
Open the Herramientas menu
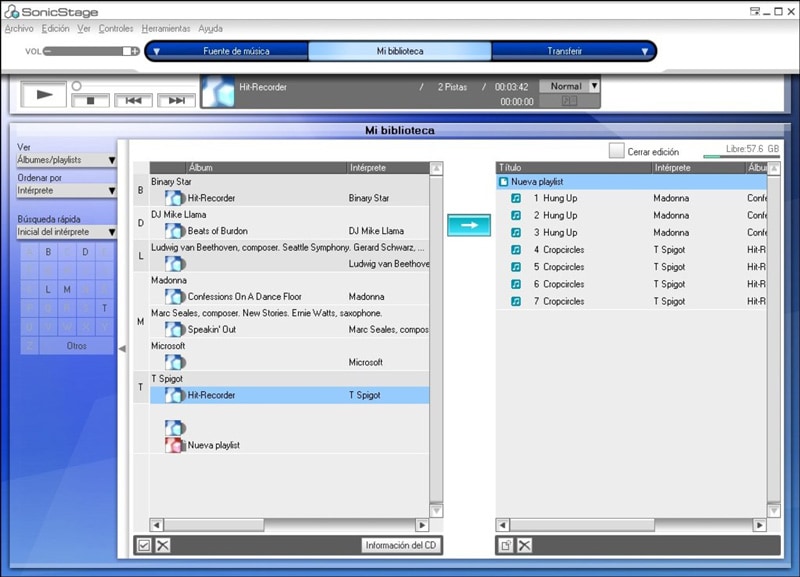point(166,29)
